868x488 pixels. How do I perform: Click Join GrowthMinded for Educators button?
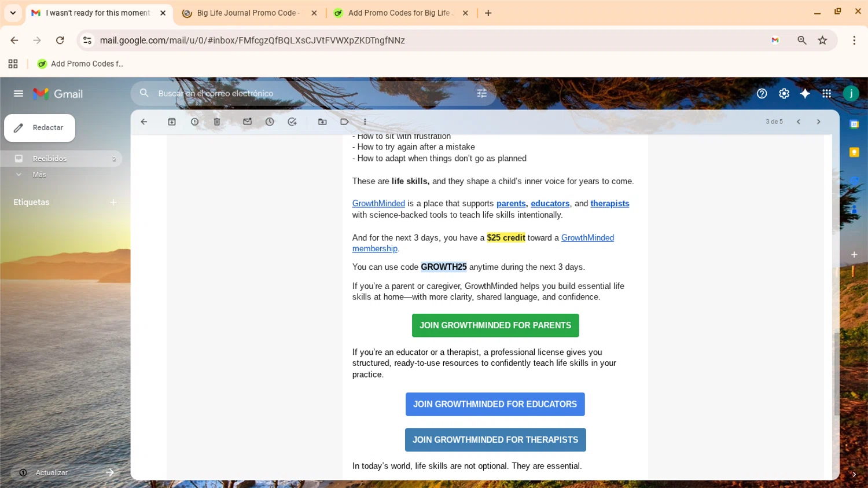(x=495, y=404)
